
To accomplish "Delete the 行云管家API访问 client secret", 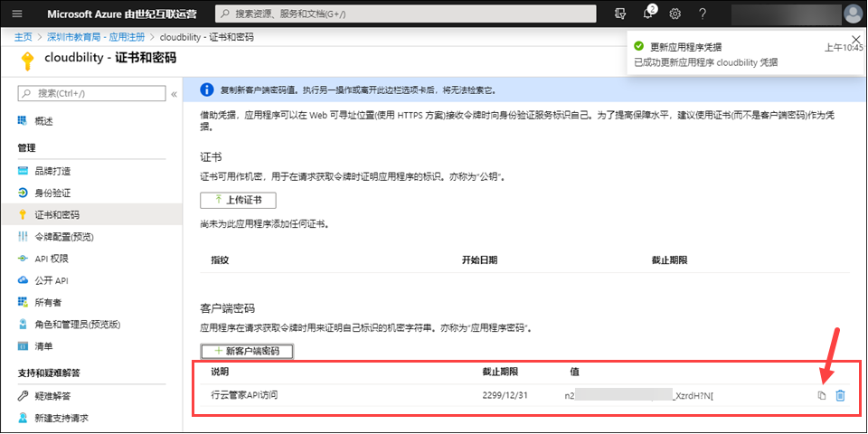I will (x=840, y=396).
